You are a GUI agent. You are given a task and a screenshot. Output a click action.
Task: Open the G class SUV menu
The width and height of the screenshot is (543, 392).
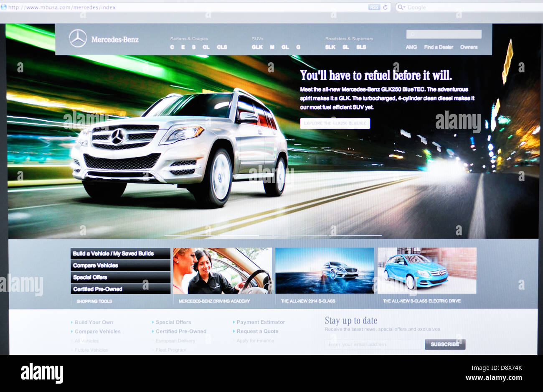pyautogui.click(x=298, y=47)
